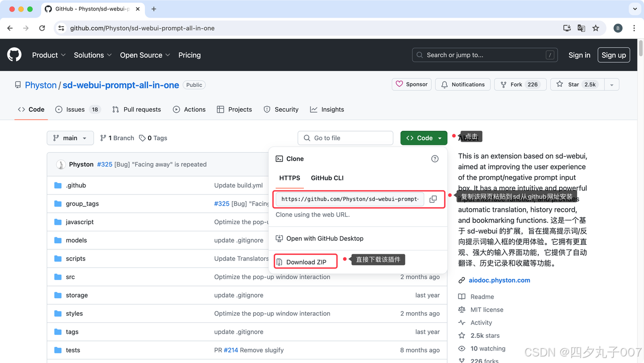This screenshot has width=644, height=363.
Task: Open the src folder
Action: point(70,277)
